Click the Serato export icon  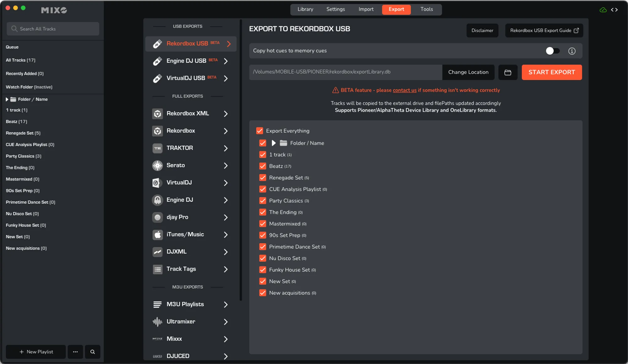coord(157,166)
